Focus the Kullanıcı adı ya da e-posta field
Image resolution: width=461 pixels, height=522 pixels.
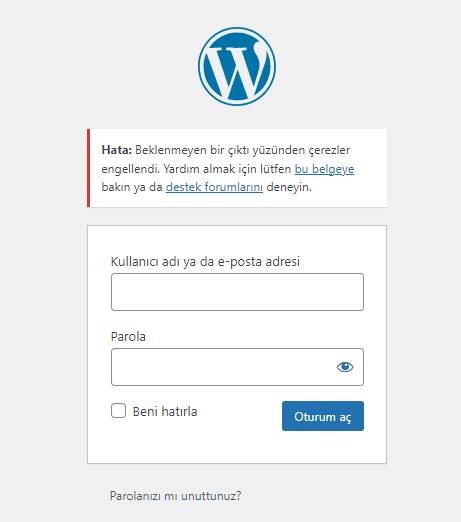click(237, 292)
